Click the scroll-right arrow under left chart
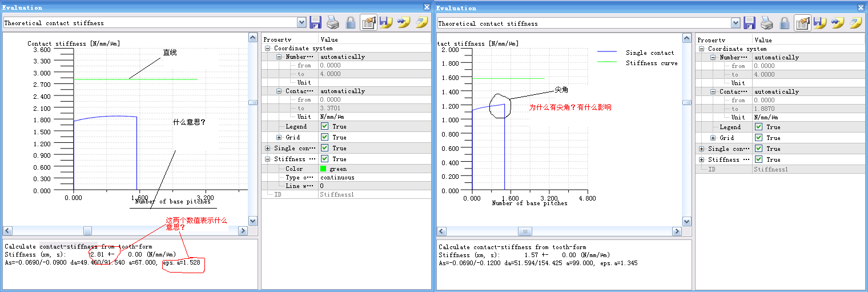The height and width of the screenshot is (292, 868). pyautogui.click(x=243, y=231)
